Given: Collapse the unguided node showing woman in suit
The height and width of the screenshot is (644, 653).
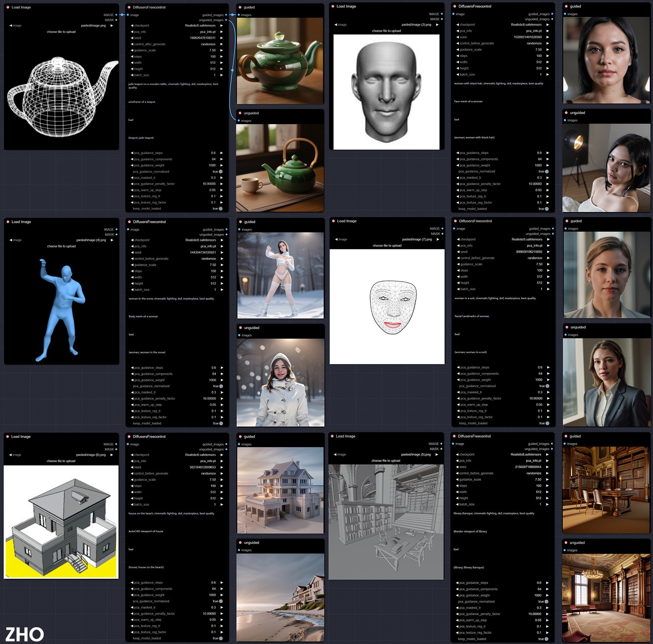Looking at the screenshot, I should click(x=566, y=327).
